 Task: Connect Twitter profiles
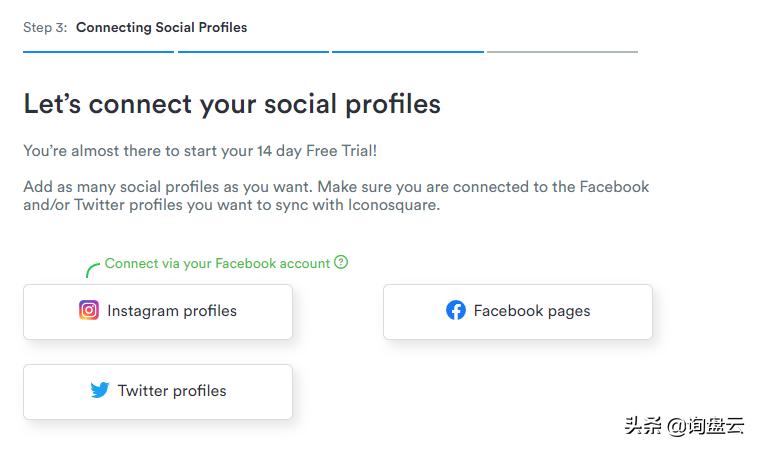pos(158,392)
